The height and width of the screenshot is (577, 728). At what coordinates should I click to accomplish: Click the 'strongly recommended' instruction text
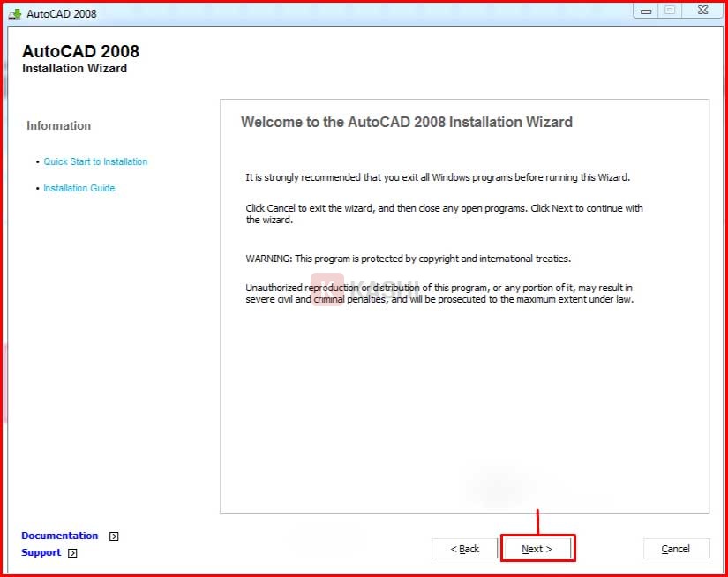tap(437, 177)
